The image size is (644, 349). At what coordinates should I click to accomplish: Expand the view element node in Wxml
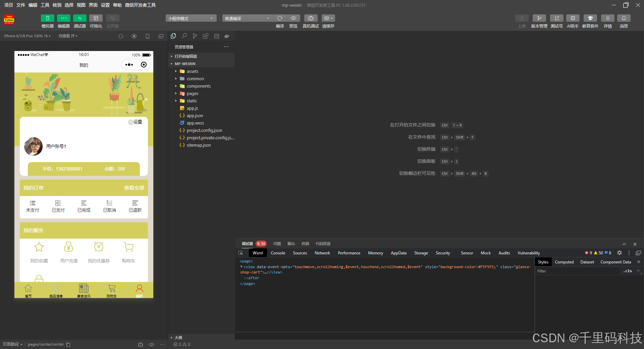tap(241, 267)
